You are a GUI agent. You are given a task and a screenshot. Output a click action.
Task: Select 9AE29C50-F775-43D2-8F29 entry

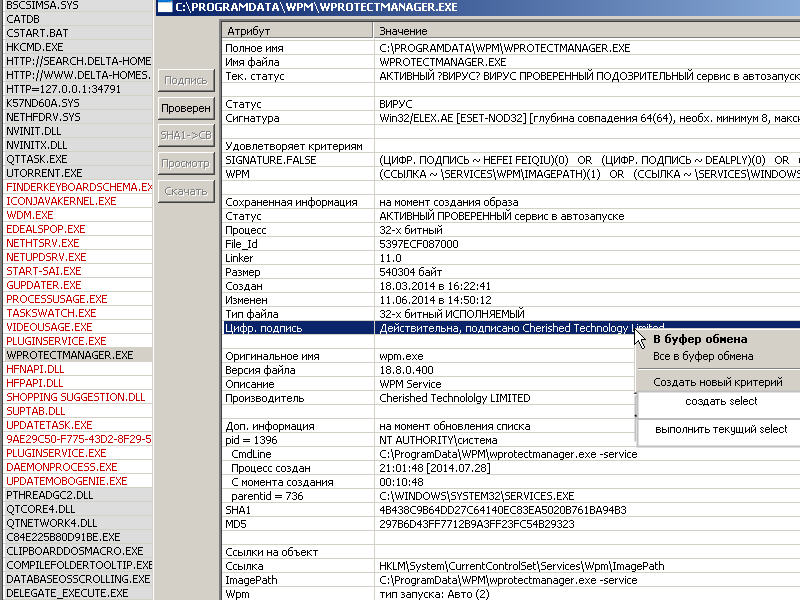pos(78,439)
